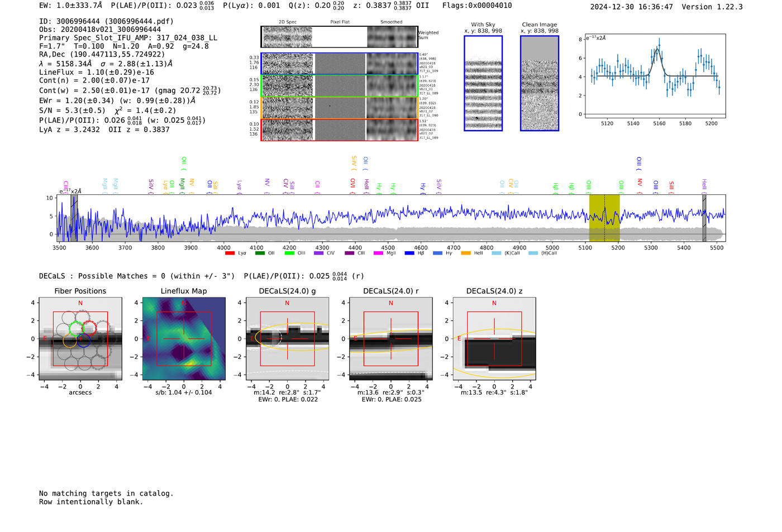
Task: Open the DECaLS(24.0) g image
Action: pyautogui.click(x=287, y=339)
